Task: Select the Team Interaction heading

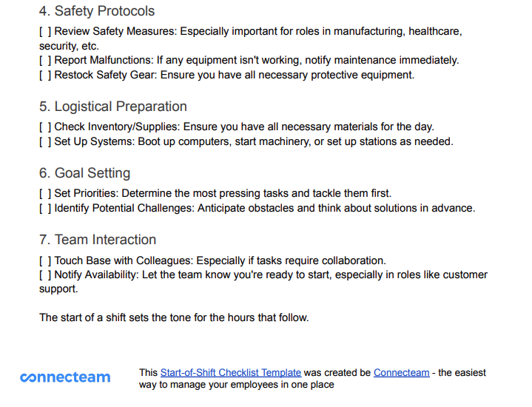Action: pyautogui.click(x=98, y=240)
